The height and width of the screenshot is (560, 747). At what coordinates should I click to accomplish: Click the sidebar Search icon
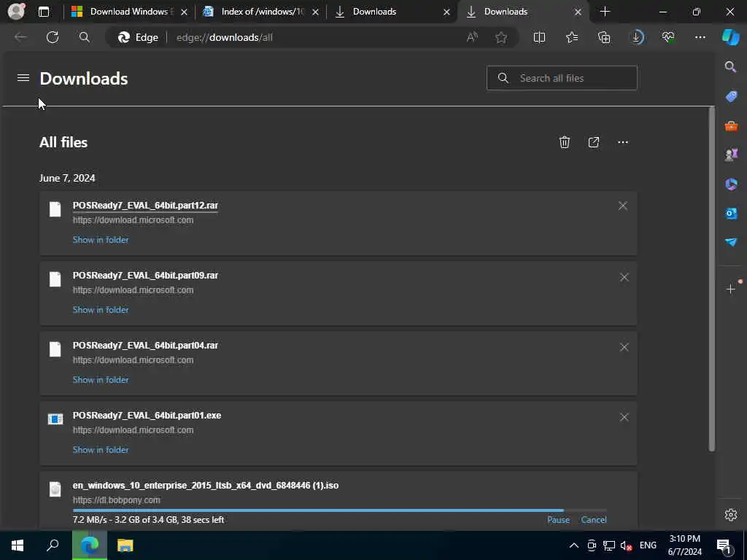pos(730,66)
